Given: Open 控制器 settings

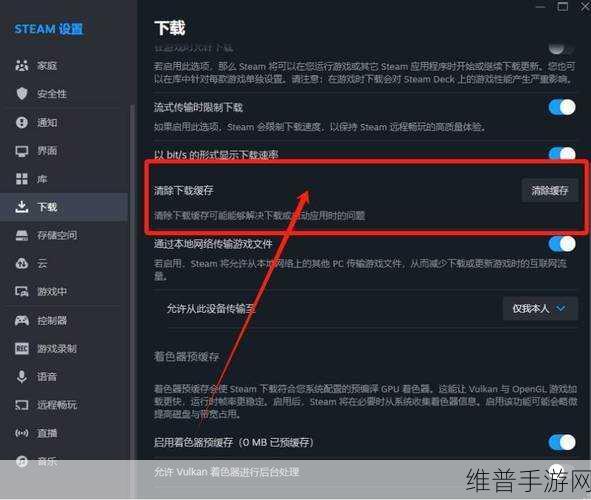Looking at the screenshot, I should [x=64, y=320].
